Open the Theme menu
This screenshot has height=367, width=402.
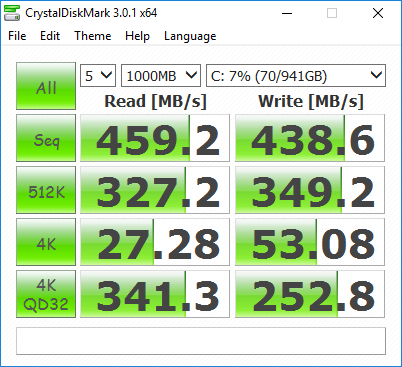(93, 36)
